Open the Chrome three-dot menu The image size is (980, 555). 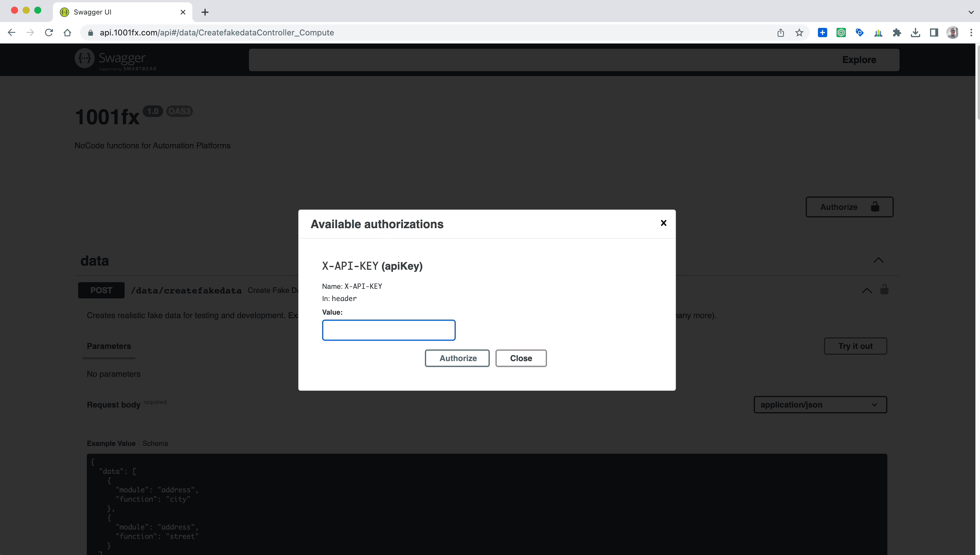click(971, 33)
